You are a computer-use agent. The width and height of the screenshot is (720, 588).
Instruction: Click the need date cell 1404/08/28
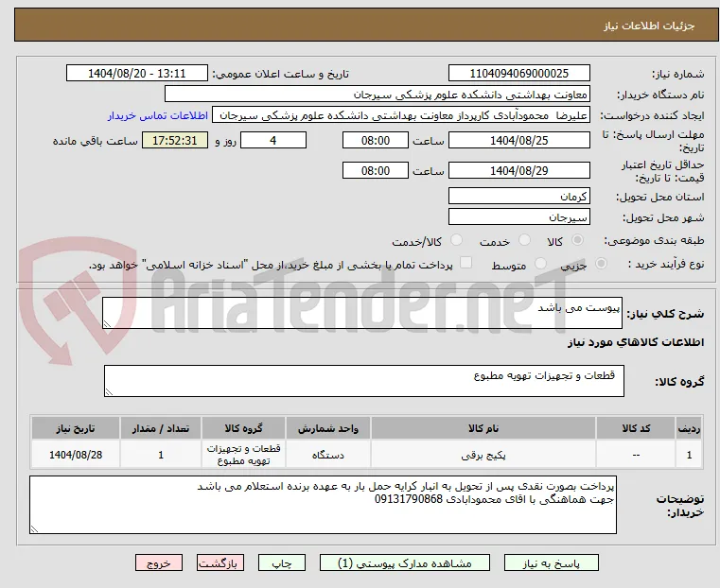[x=76, y=455]
